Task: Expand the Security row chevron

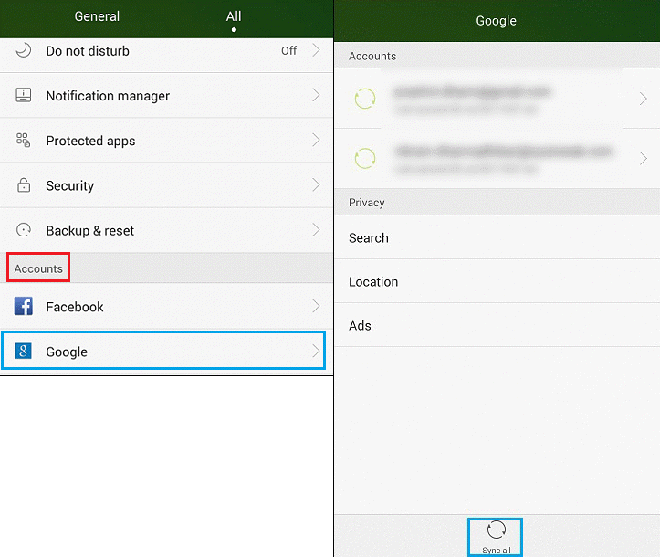Action: click(x=316, y=186)
